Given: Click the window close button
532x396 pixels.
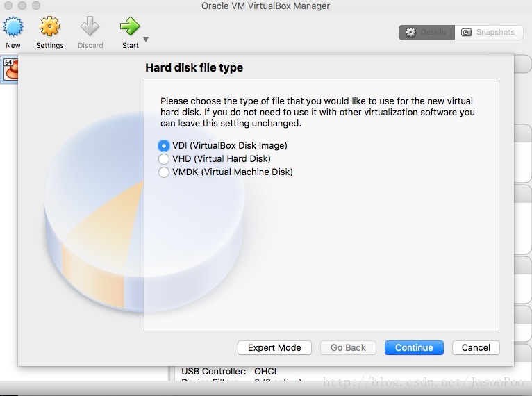Looking at the screenshot, I should click(8, 6).
